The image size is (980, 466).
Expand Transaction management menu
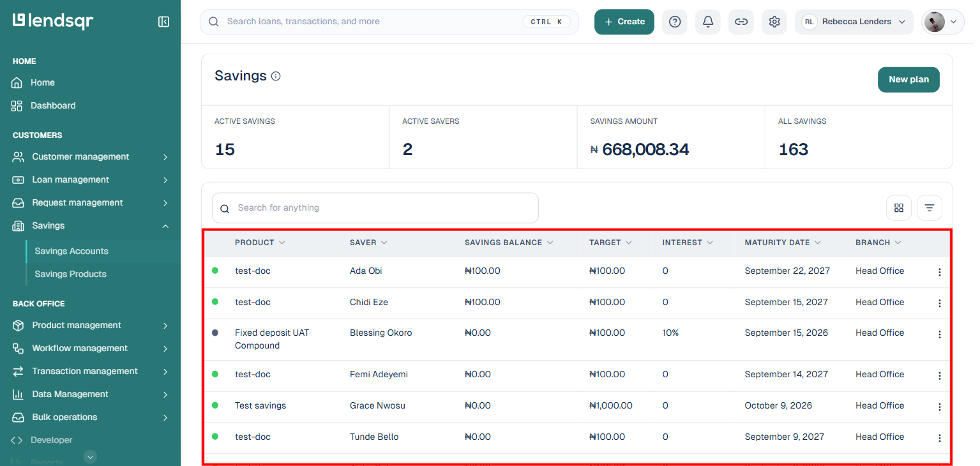(x=90, y=371)
